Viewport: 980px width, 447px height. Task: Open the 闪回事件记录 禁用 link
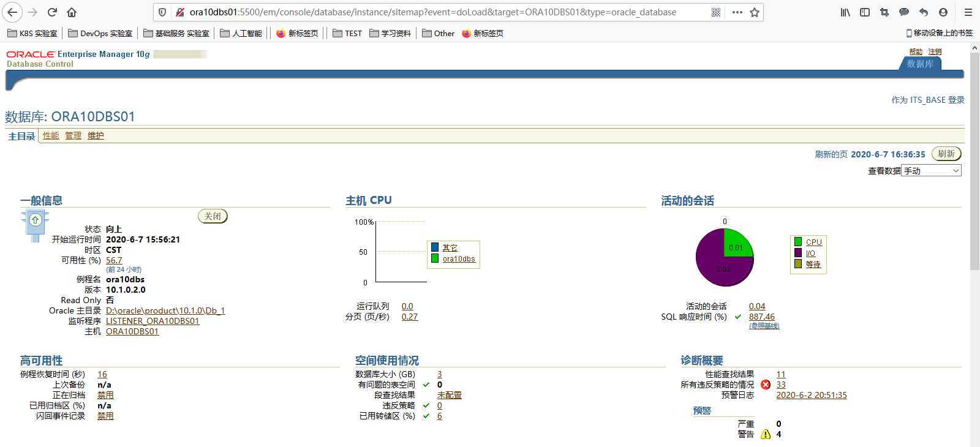point(105,416)
